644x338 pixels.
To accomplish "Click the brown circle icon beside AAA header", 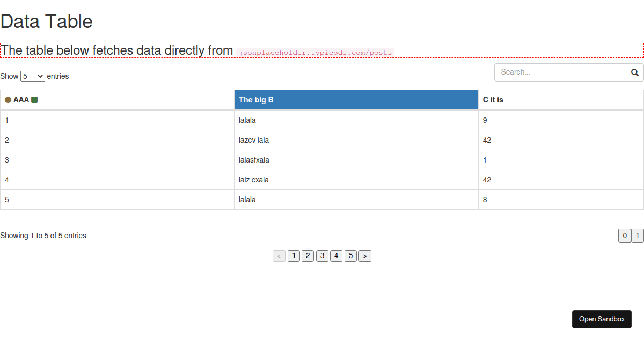I will pyautogui.click(x=8, y=99).
